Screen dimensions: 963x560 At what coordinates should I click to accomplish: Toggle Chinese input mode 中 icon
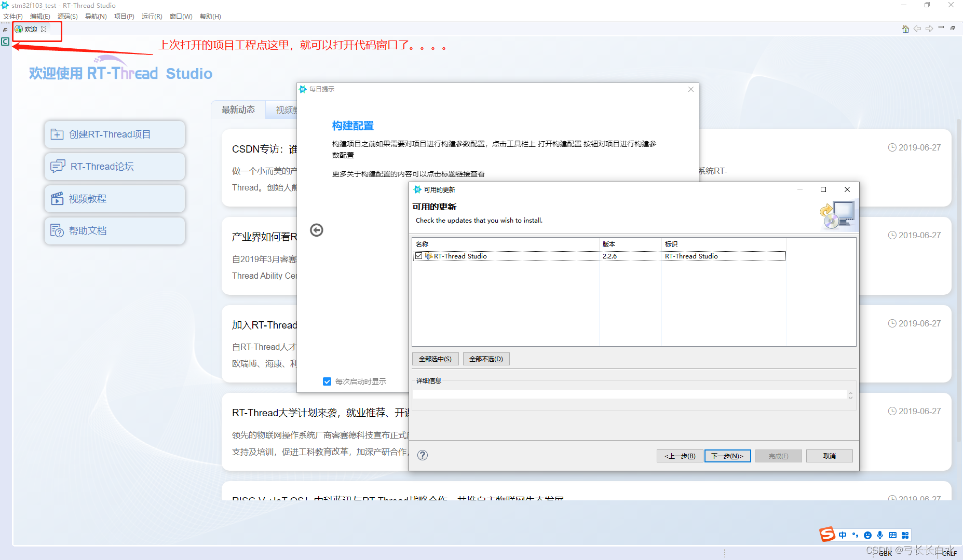[x=842, y=535]
